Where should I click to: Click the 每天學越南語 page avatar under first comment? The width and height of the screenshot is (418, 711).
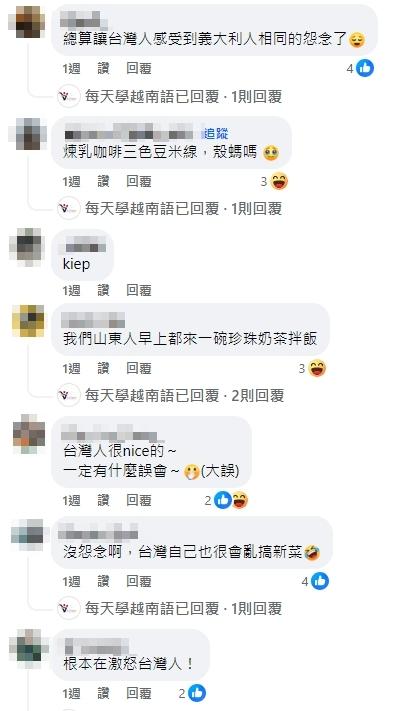68,96
